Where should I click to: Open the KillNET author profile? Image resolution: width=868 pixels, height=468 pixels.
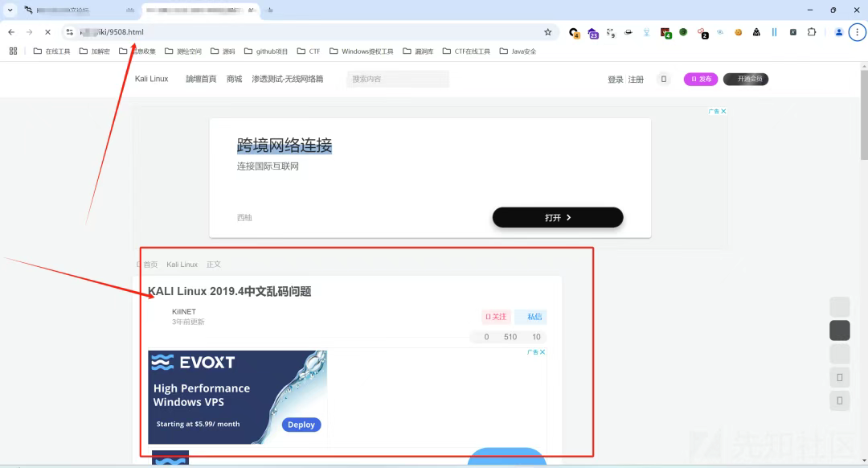click(x=184, y=311)
